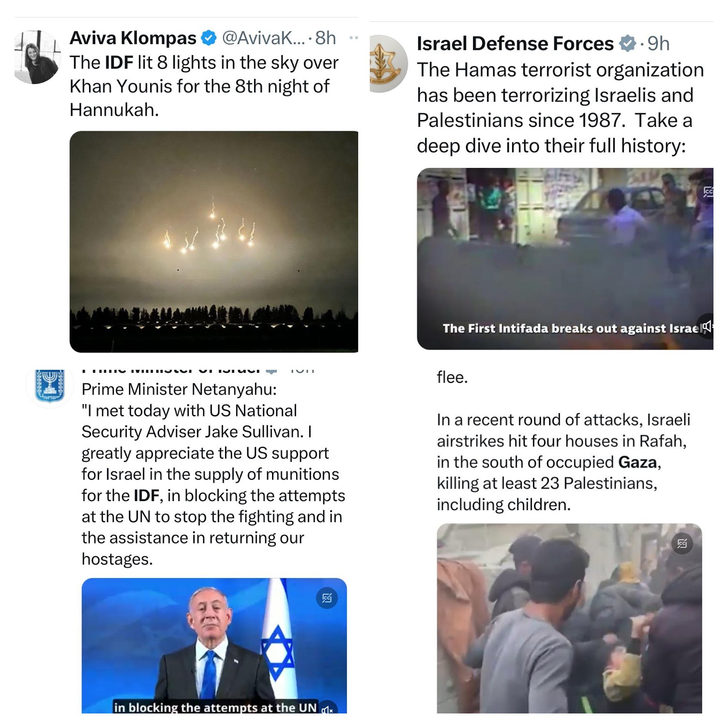Open Prime Minister of Israel emblem avatar

tap(50, 385)
